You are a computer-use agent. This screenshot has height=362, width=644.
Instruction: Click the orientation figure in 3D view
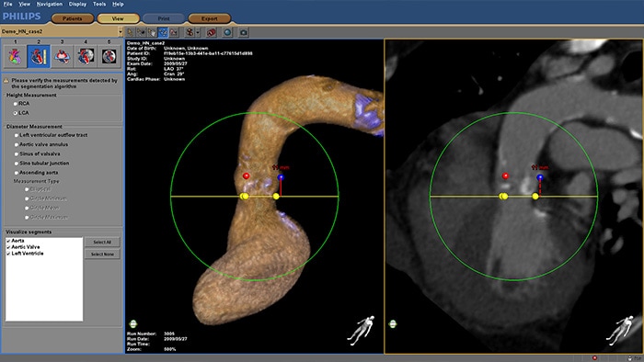(361, 330)
